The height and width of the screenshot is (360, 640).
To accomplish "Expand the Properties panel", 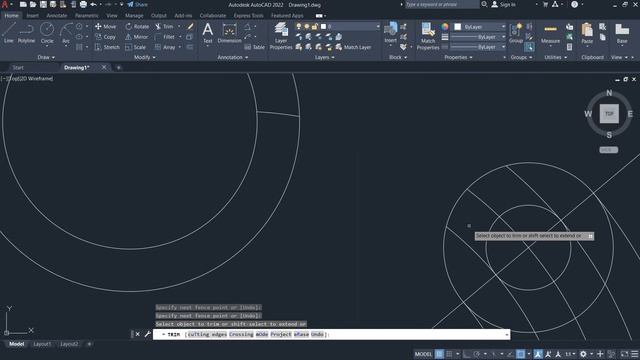I will [458, 58].
